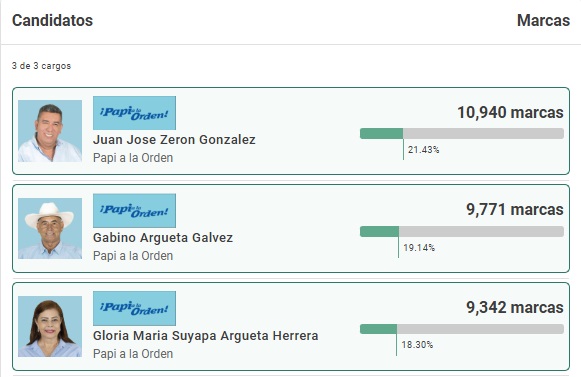Open the Juan Jose Zeron Gonzalez name link
Viewport: 581px width, 377px height.
coord(174,140)
